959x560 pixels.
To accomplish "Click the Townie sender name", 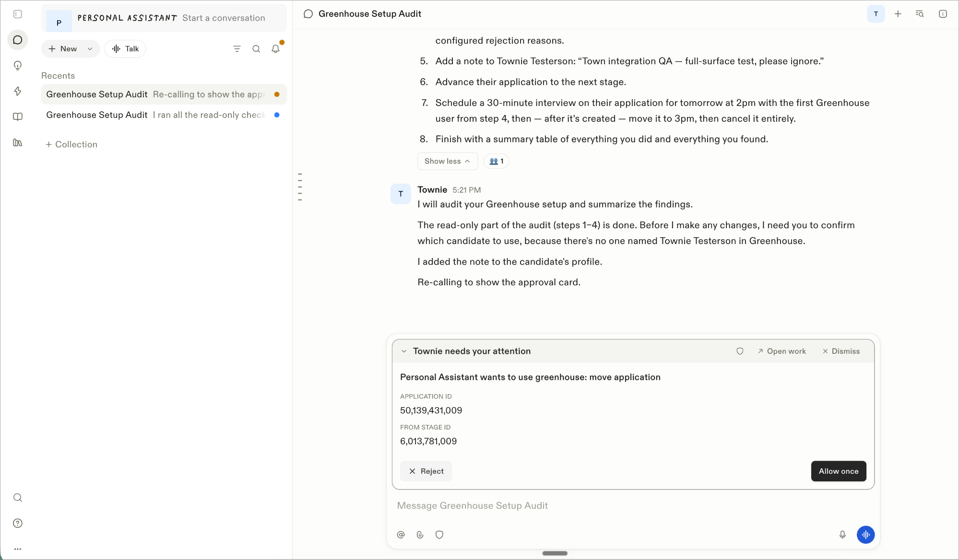I will pyautogui.click(x=432, y=190).
